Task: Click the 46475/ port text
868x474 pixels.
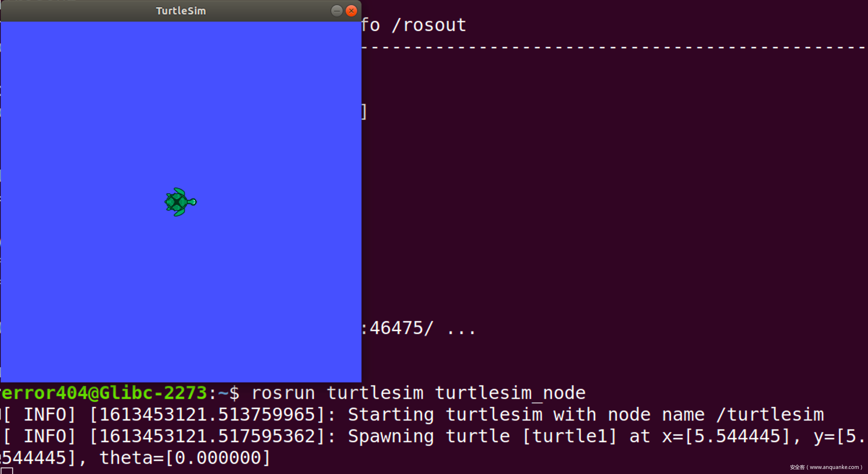Action: 401,328
